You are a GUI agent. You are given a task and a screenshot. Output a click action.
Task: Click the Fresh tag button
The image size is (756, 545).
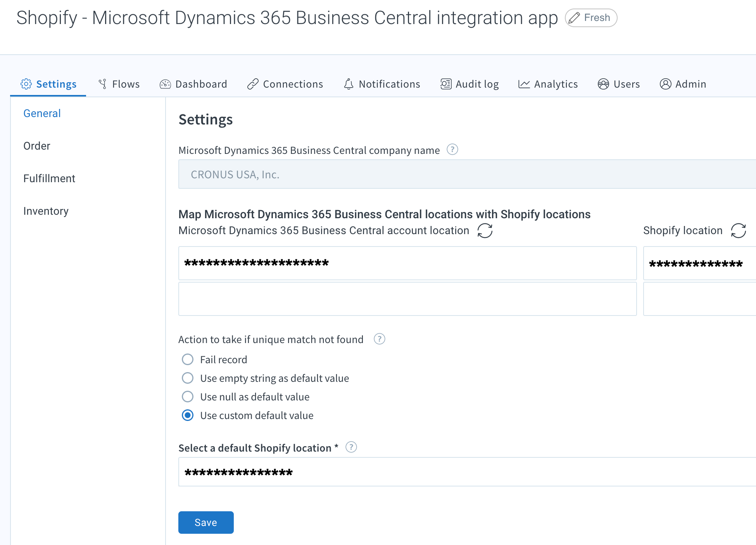591,18
